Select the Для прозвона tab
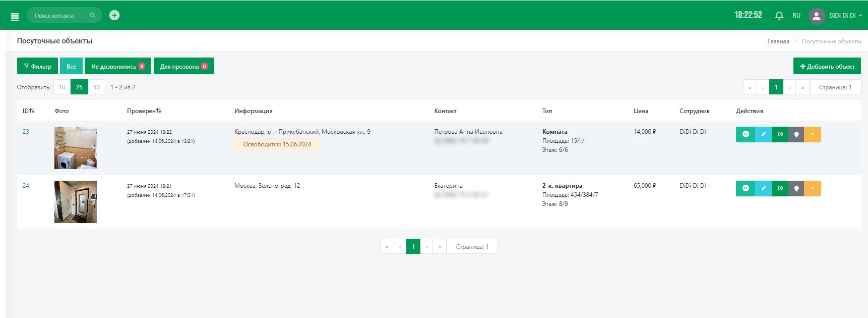The width and height of the screenshot is (868, 318). pos(184,66)
